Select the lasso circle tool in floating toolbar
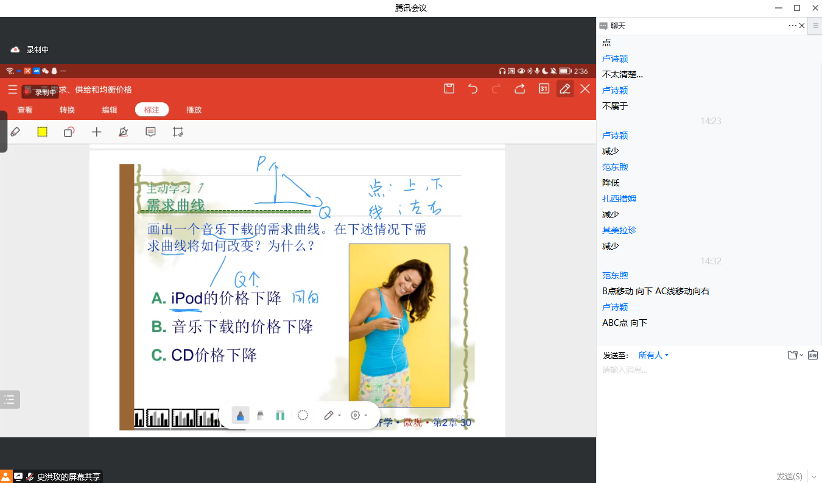This screenshot has height=483, width=822. coord(303,414)
